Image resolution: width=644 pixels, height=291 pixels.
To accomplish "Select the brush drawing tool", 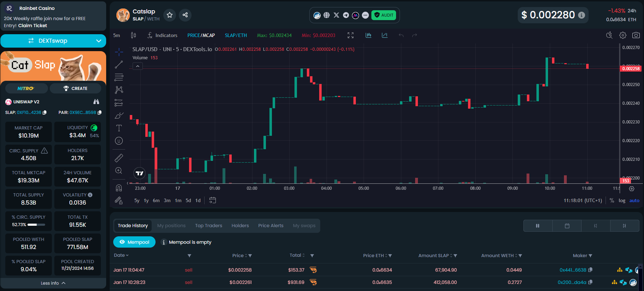I will pos(119,115).
